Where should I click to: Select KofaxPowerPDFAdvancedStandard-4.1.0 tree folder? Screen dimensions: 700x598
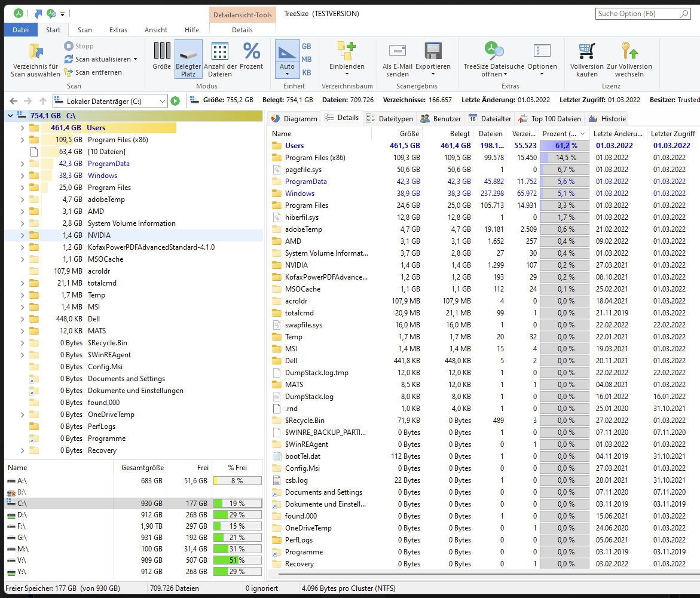coord(151,247)
